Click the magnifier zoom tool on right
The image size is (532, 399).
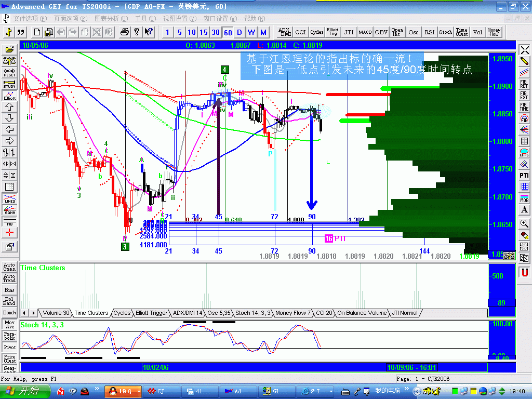pos(524,223)
